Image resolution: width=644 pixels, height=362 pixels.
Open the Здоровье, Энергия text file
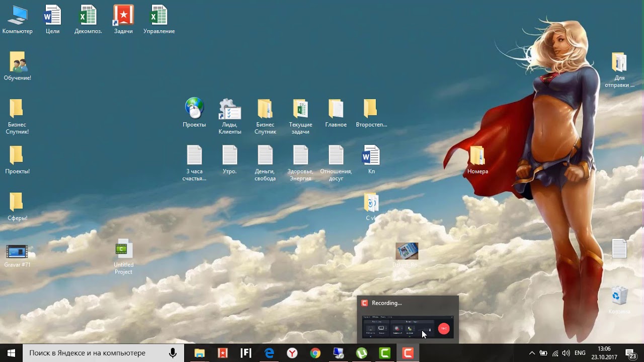pos(300,163)
